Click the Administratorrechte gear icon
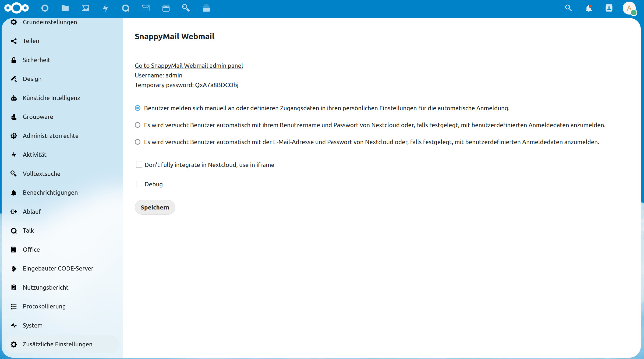 pos(14,136)
